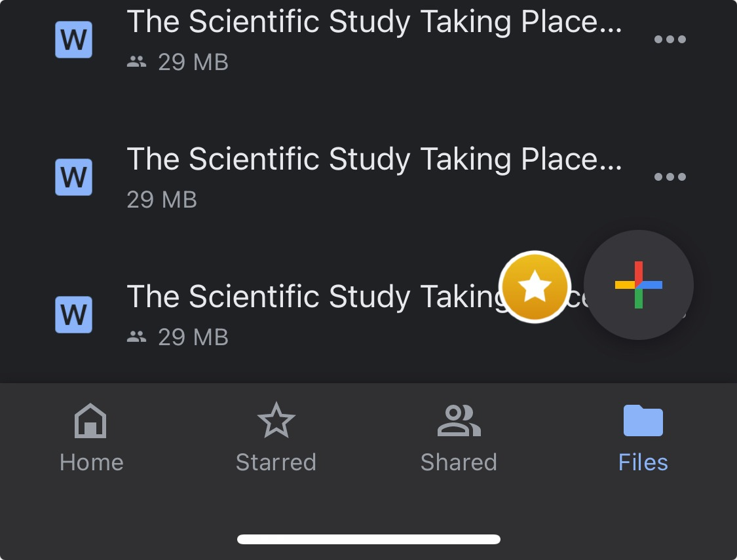Click shared people icon under third file

[x=137, y=337]
